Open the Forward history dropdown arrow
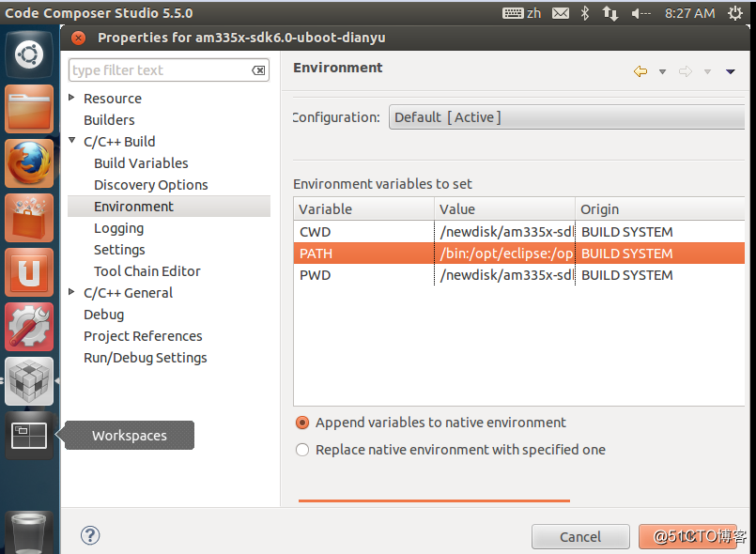The image size is (756, 554). pos(707,72)
